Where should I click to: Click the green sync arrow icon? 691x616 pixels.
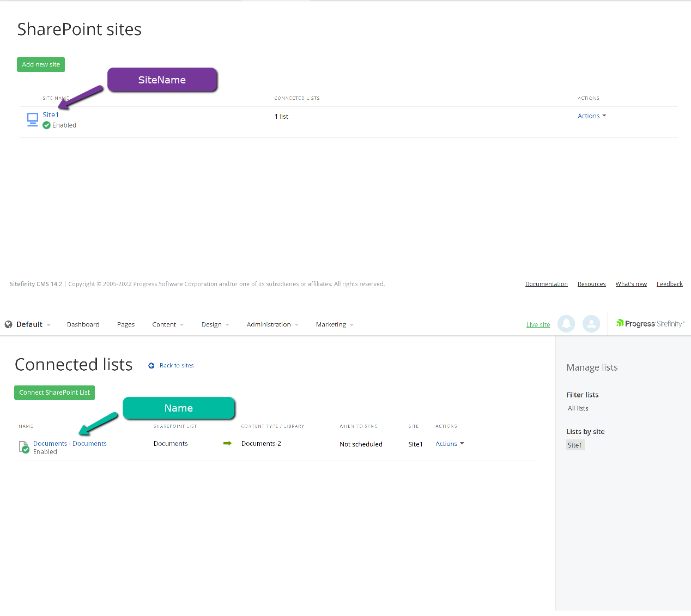227,443
